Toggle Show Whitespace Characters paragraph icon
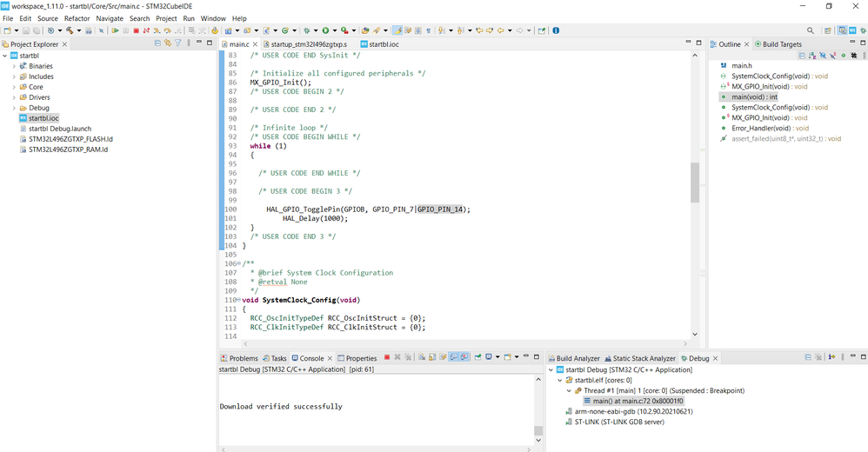 coord(429,30)
